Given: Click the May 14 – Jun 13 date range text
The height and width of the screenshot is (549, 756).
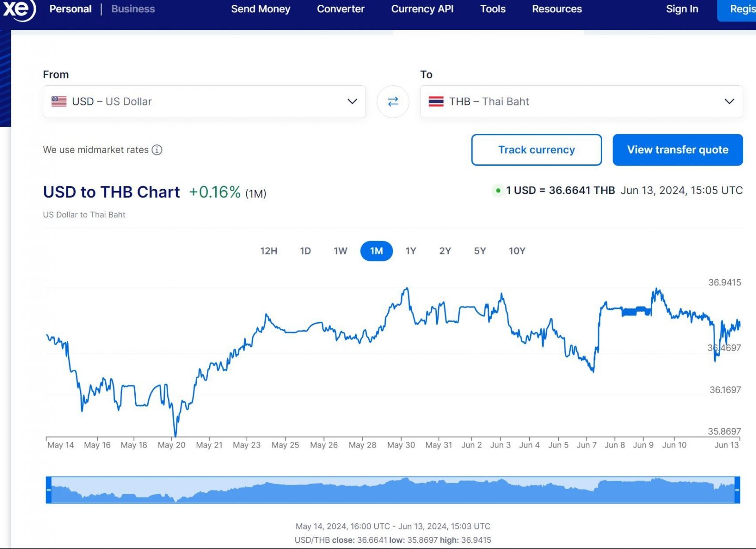Looking at the screenshot, I should tap(393, 527).
